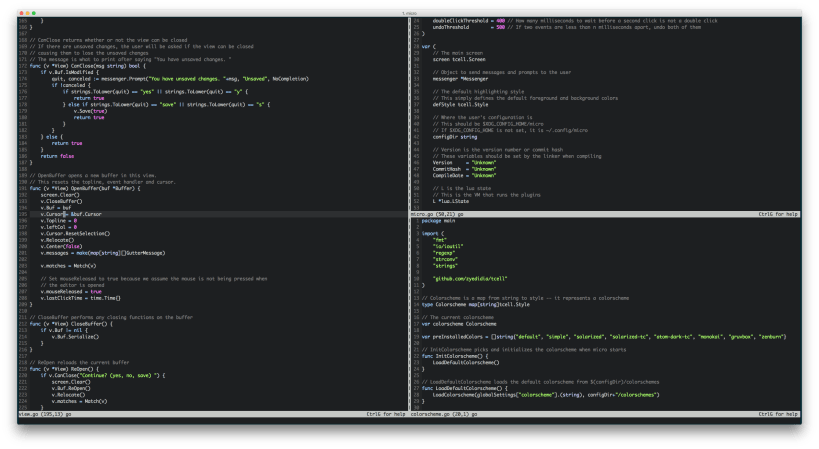Click 'defStyle tcell.Style' in micro.go pane
819x449 pixels.
[x=460, y=104]
